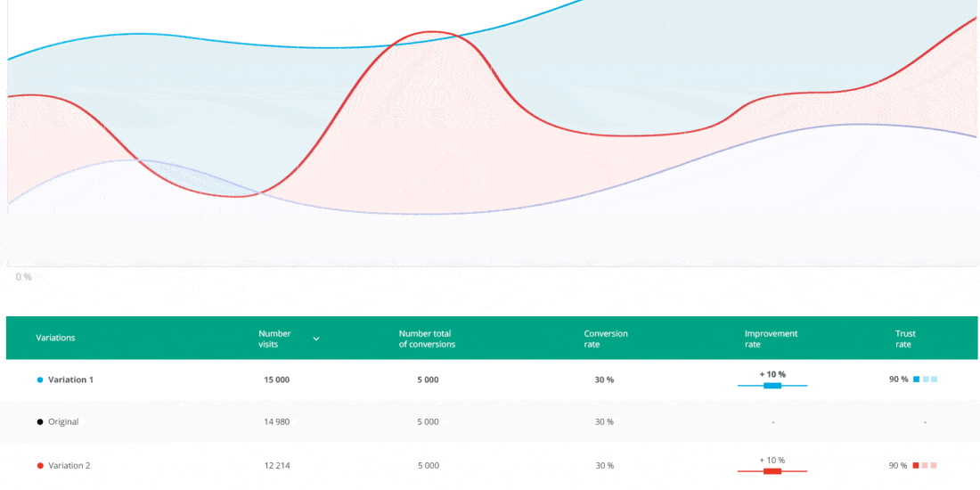Image resolution: width=980 pixels, height=490 pixels.
Task: Click the Number total of conversions header
Action: [x=427, y=339]
